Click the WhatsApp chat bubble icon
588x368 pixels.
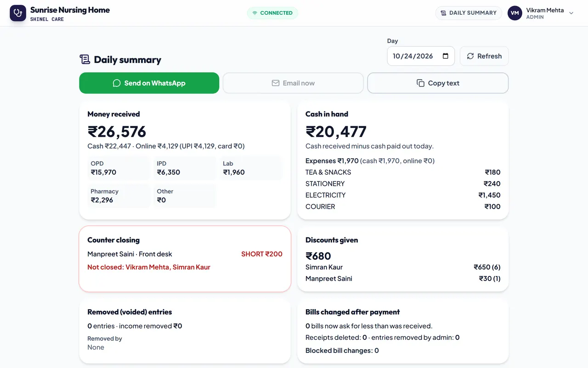tap(117, 83)
